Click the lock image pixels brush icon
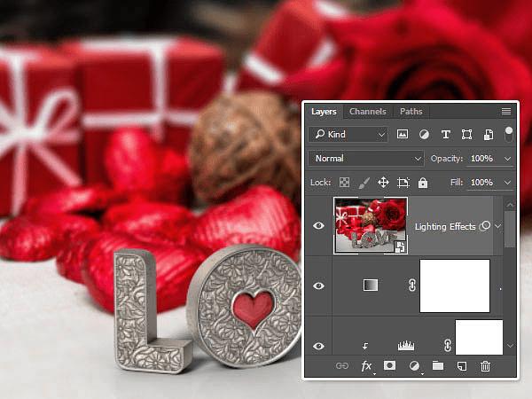 (x=364, y=183)
